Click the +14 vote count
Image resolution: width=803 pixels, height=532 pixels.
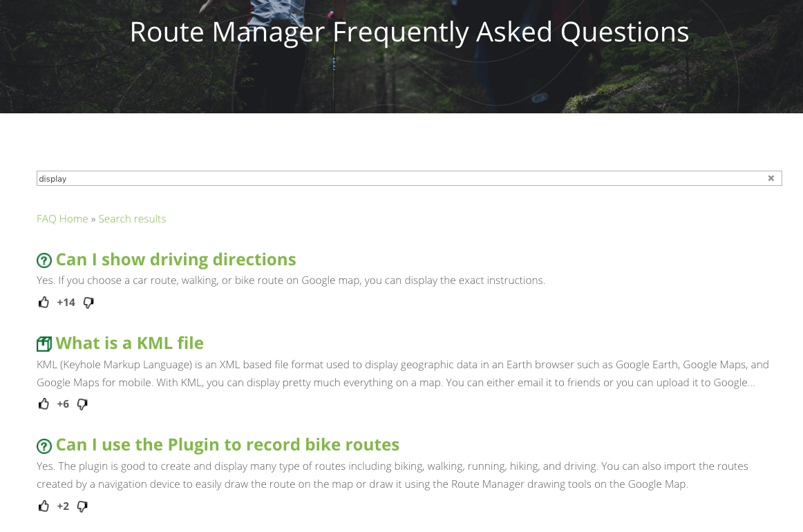[x=66, y=303]
